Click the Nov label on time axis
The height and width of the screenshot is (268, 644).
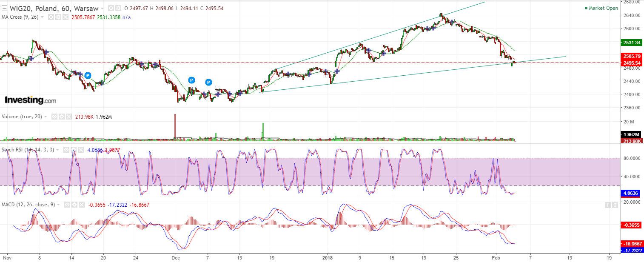tap(6, 257)
